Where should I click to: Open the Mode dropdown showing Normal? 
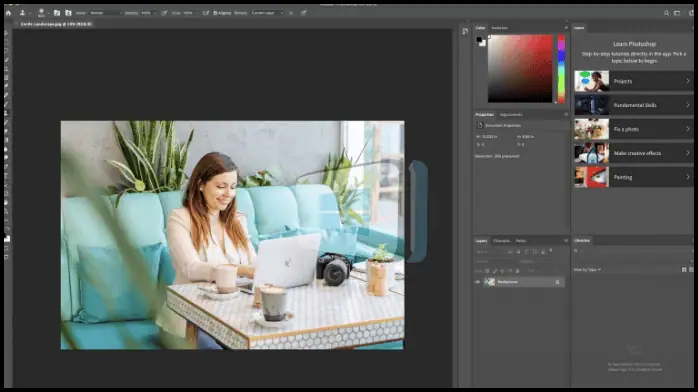point(106,13)
